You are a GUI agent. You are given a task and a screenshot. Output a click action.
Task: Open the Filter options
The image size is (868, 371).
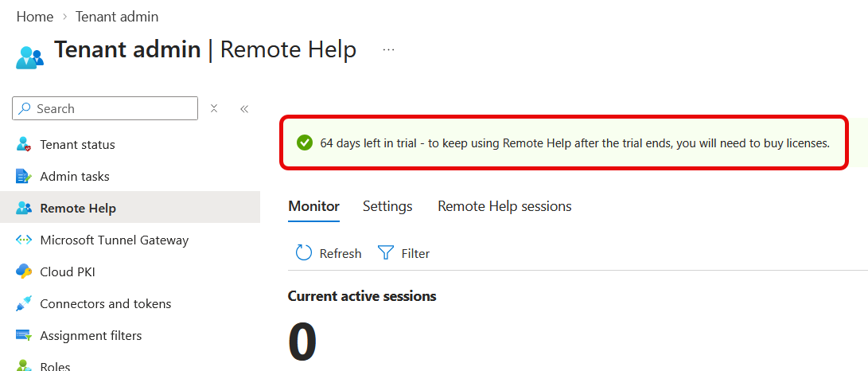[403, 254]
